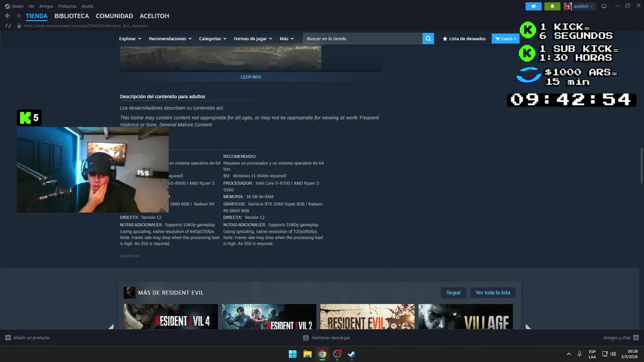The width and height of the screenshot is (644, 362).
Task: Open the volume tray icon
Action: click(613, 354)
